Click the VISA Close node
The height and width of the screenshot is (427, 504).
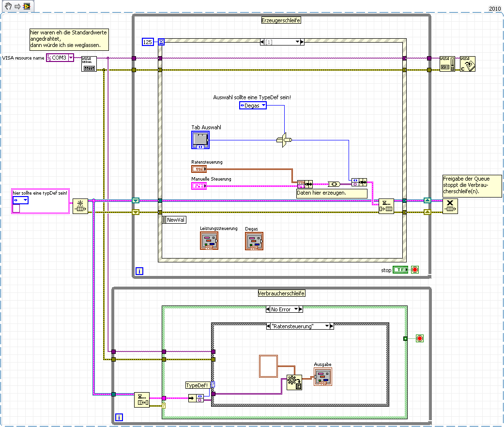coord(467,64)
